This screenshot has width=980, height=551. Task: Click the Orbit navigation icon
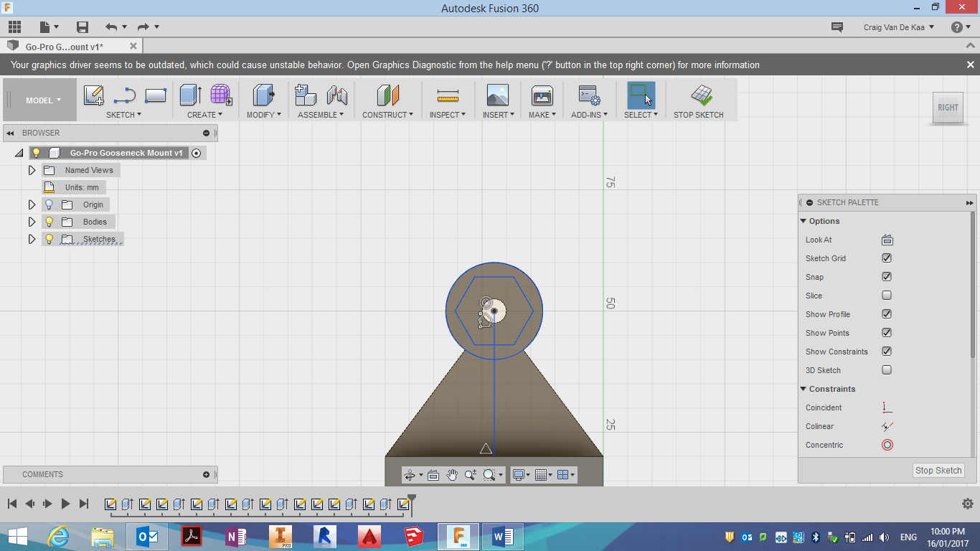coord(410,475)
